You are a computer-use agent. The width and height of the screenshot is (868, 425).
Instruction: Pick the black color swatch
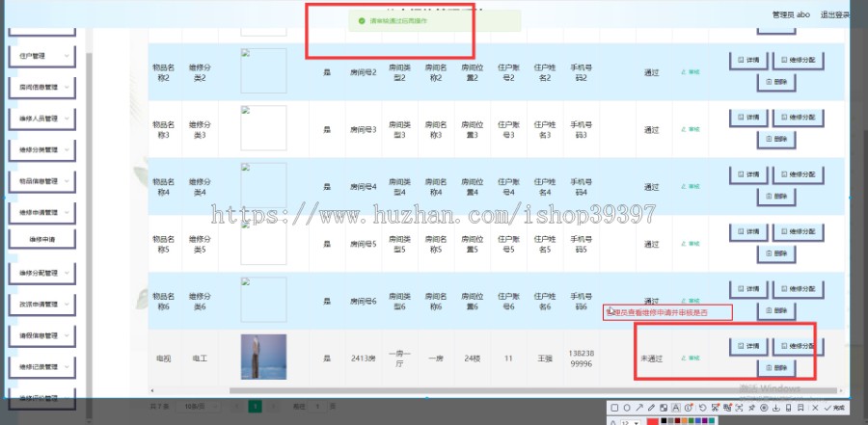(x=664, y=420)
